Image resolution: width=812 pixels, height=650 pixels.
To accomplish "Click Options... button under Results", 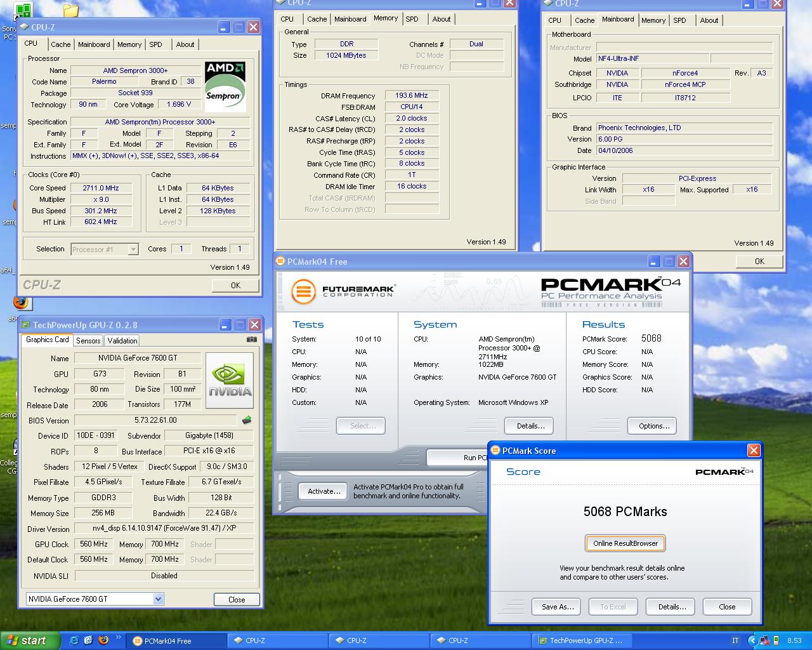I will (x=652, y=426).
